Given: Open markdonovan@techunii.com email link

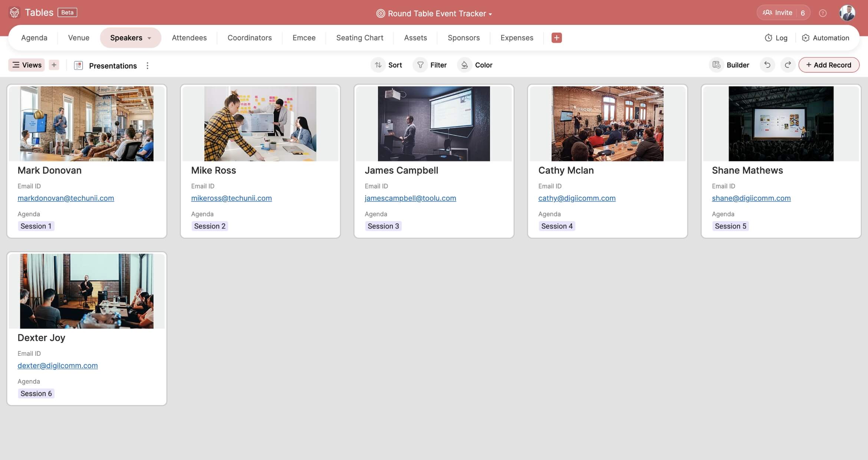Looking at the screenshot, I should (x=66, y=198).
